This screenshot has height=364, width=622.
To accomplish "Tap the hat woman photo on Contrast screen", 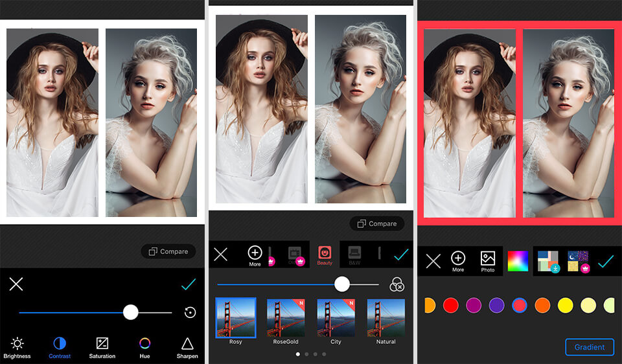I will click(52, 122).
